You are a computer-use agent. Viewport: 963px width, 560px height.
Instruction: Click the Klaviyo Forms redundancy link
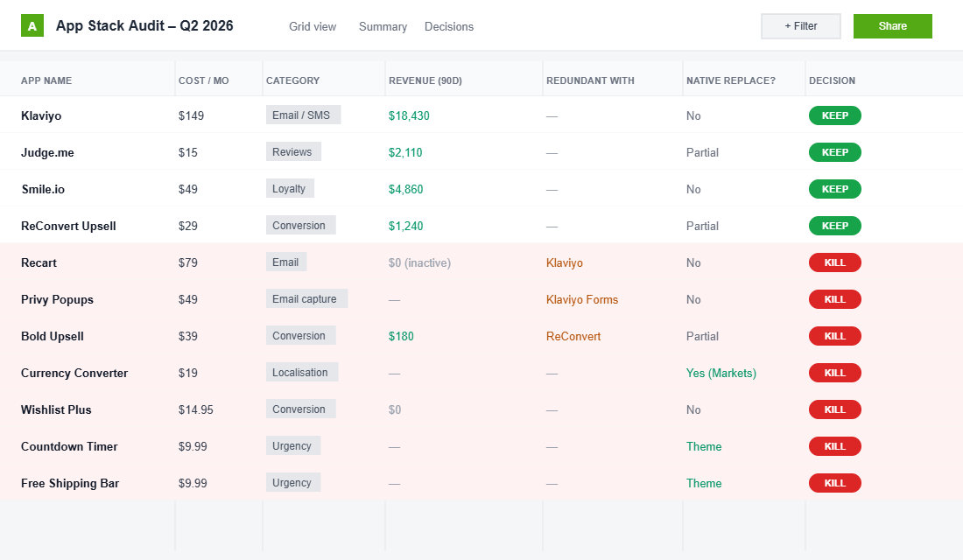click(x=581, y=299)
